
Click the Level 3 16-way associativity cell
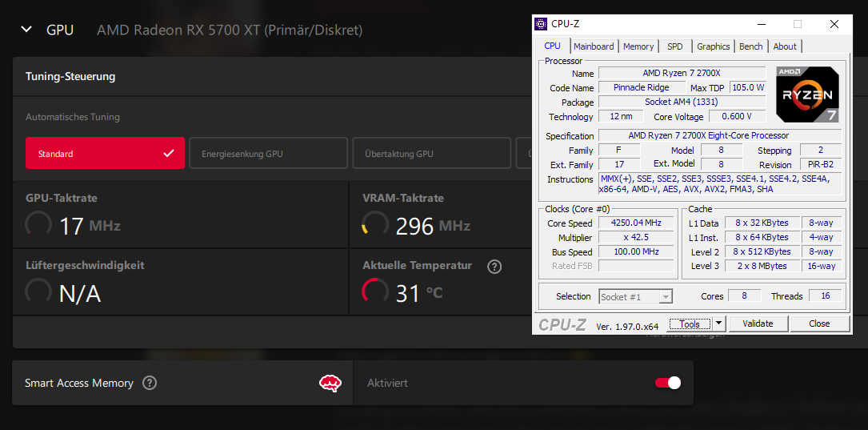821,266
